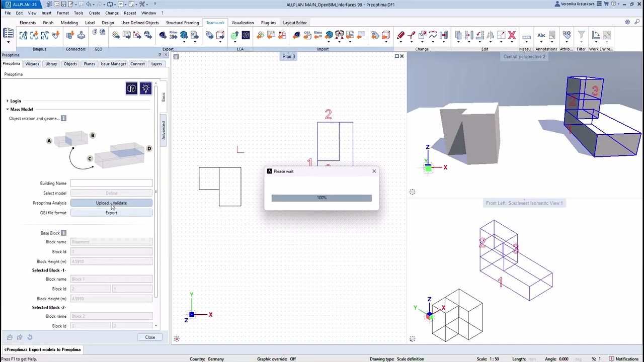Open dropdown under building layers icon
The image size is (644, 362).
[x=8, y=42]
